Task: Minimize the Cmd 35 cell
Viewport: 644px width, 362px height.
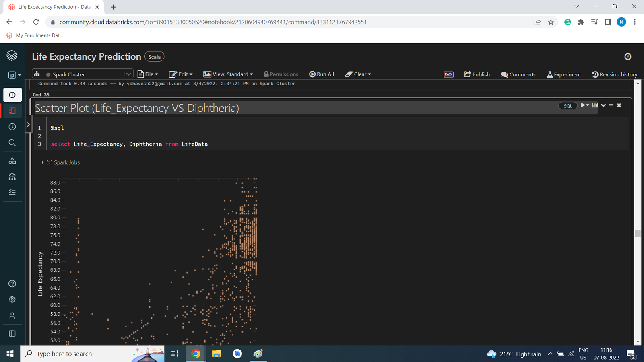Action: 611,105
